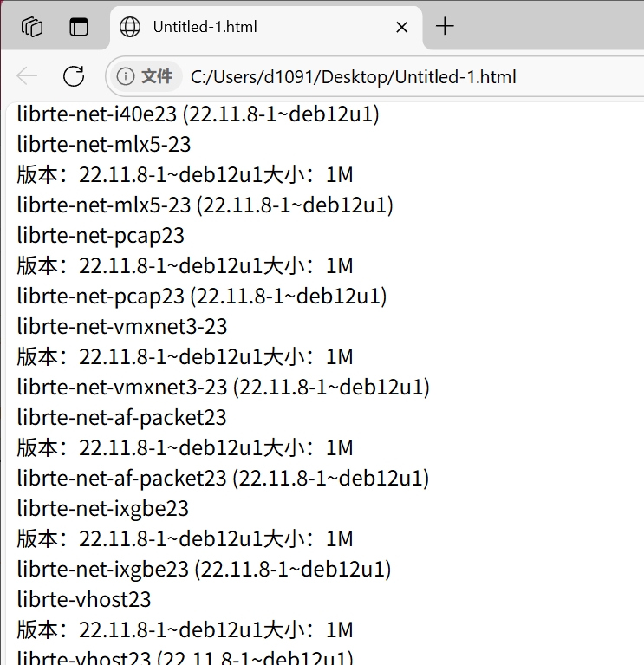Click the librte-net-mlx5-23 package name line
Viewport: 644px width, 665px height.
tap(104, 144)
